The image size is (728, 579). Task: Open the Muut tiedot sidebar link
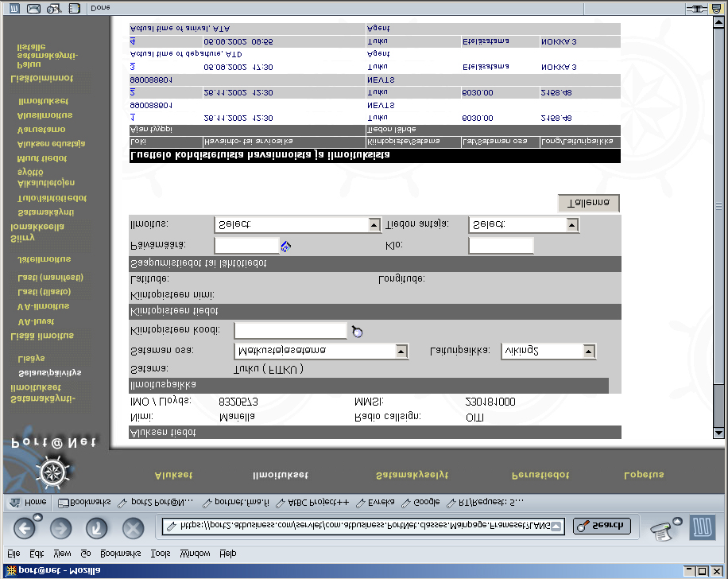point(42,158)
